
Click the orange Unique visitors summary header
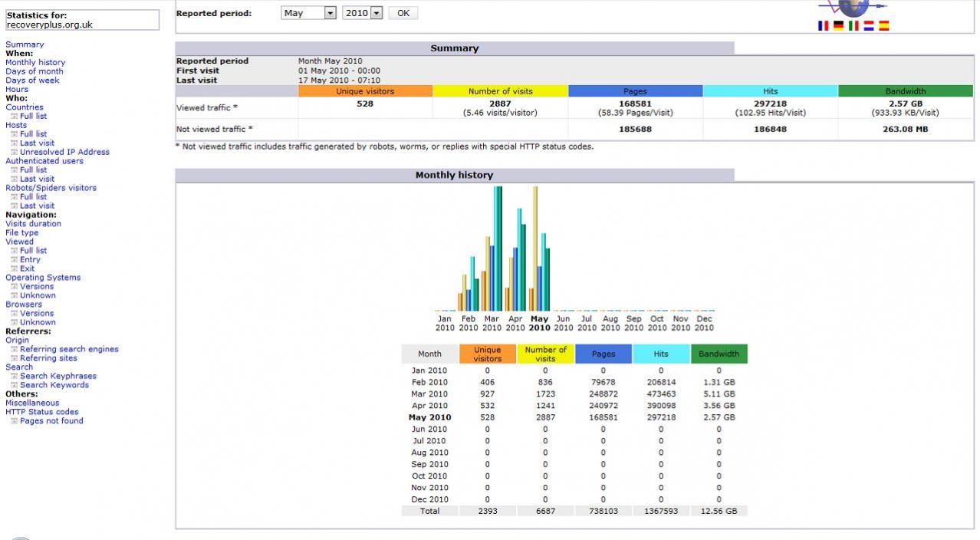[365, 91]
